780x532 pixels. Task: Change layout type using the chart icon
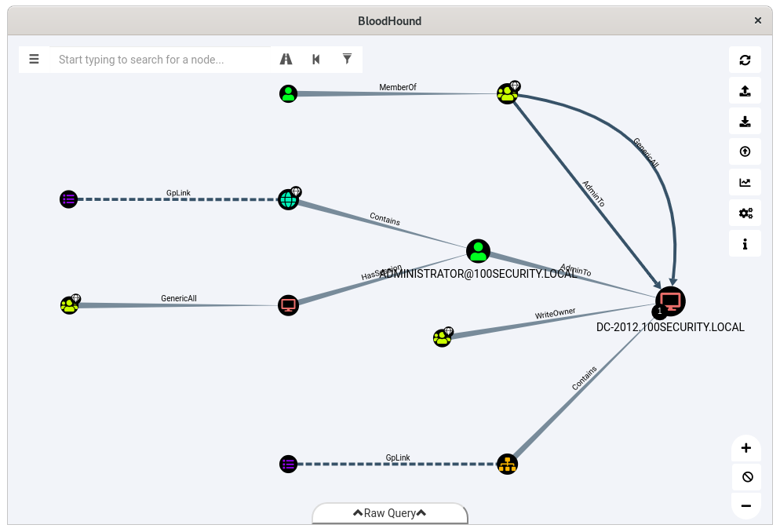tap(745, 183)
